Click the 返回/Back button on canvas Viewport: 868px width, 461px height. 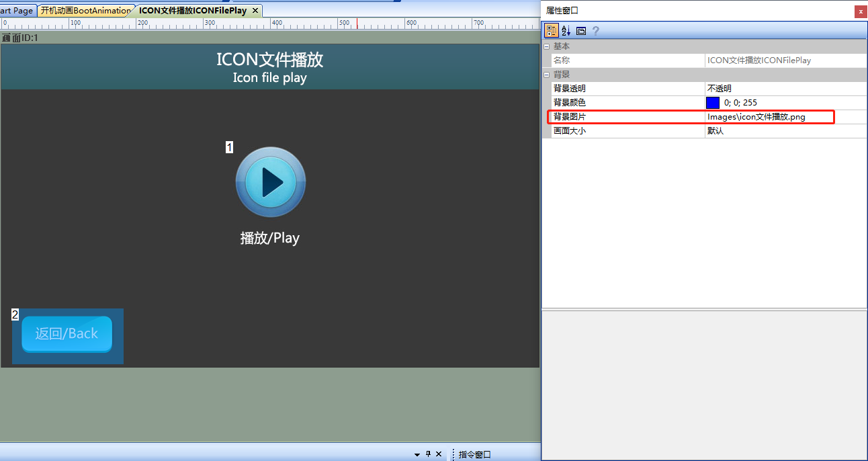tap(67, 334)
